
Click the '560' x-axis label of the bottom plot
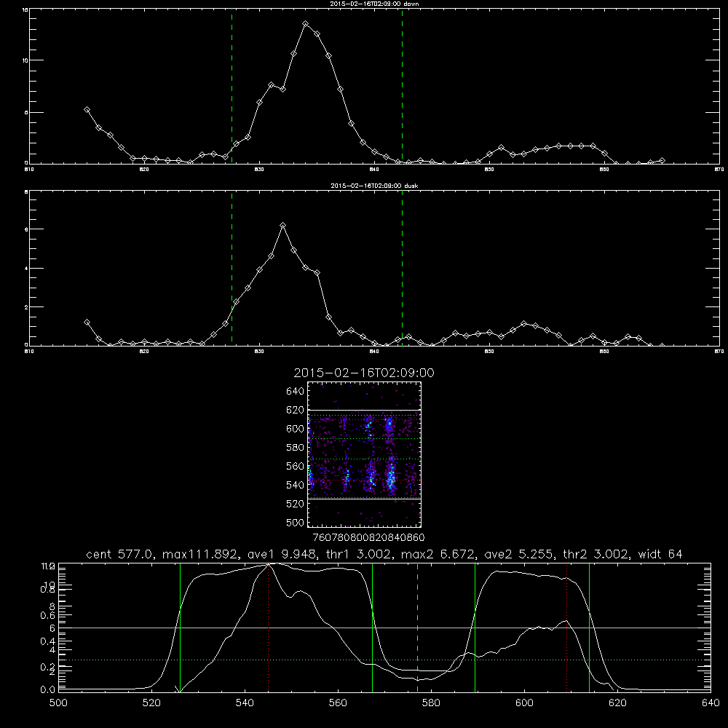pos(338,703)
